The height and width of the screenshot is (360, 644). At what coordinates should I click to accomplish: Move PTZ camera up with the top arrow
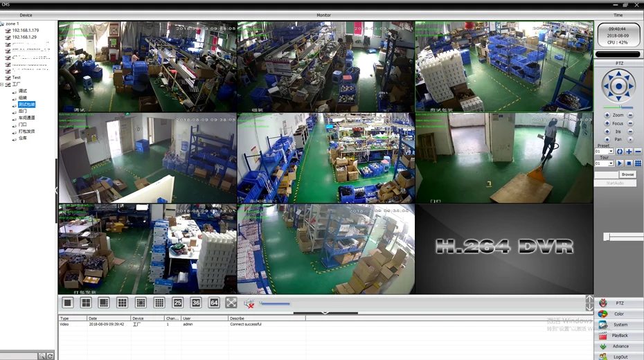pyautogui.click(x=618, y=74)
